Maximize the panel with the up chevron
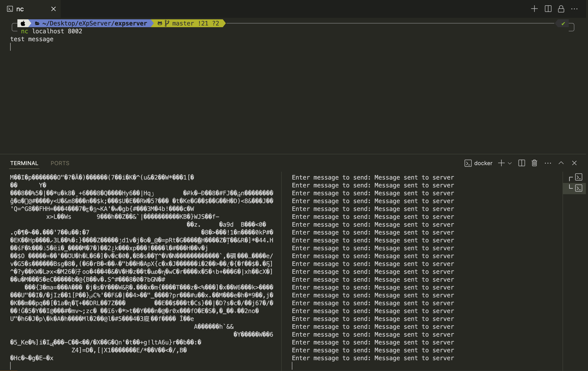 pos(561,163)
